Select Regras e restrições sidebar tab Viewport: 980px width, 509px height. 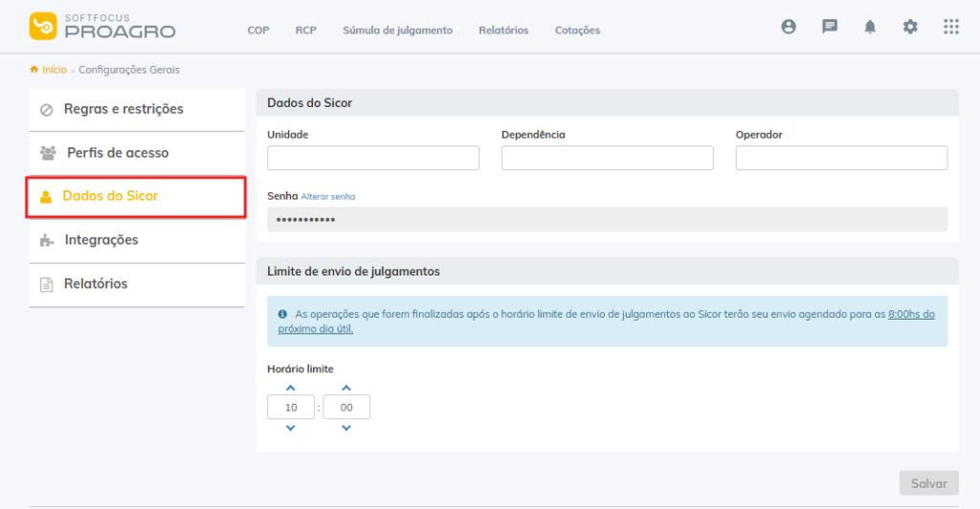click(123, 109)
